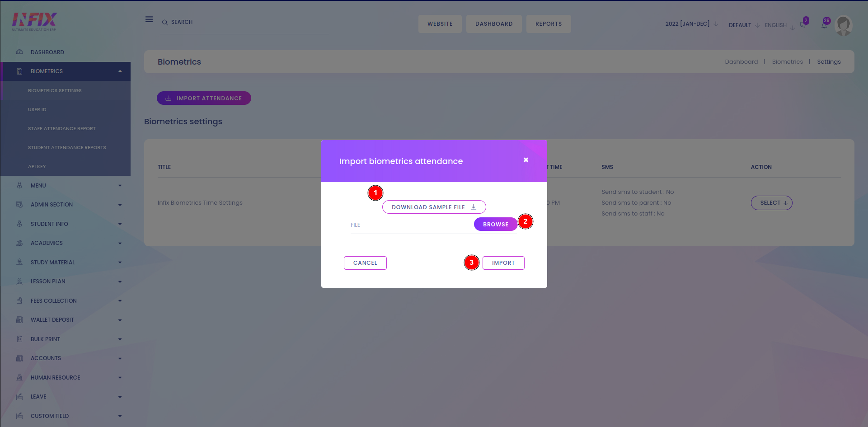This screenshot has width=868, height=427.
Task: Click the Import button in dialog
Action: pyautogui.click(x=503, y=263)
